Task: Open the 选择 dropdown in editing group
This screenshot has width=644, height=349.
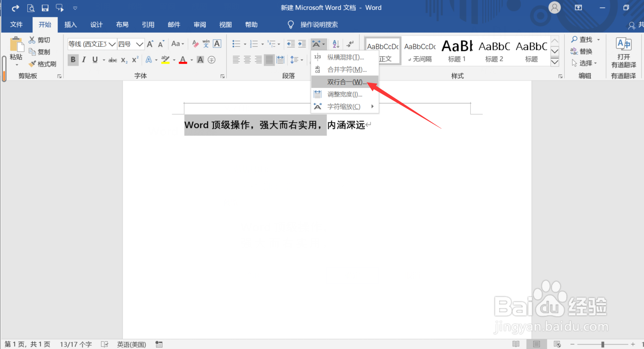Action: (585, 63)
